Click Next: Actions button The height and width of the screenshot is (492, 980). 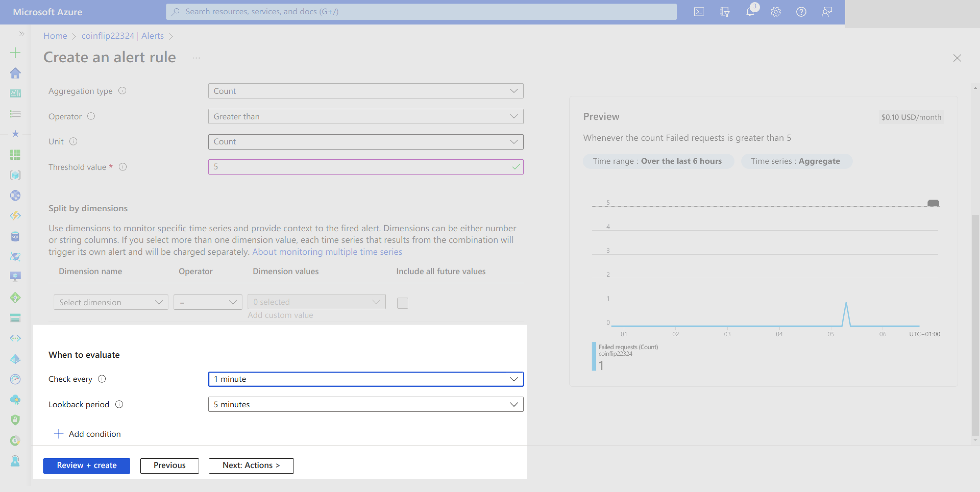251,465
